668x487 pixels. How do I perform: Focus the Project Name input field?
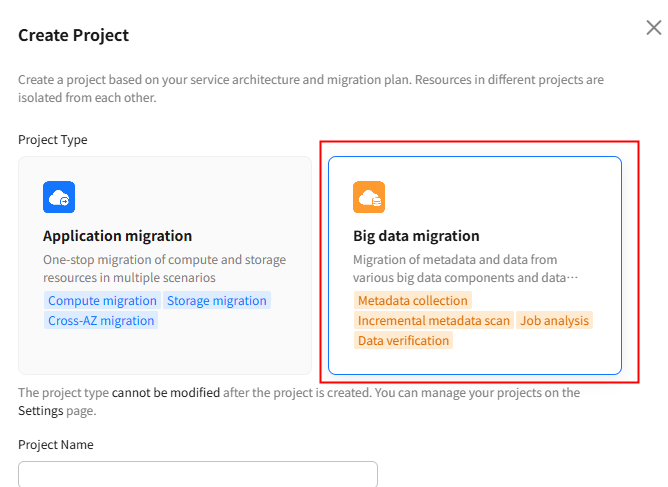coord(198,474)
